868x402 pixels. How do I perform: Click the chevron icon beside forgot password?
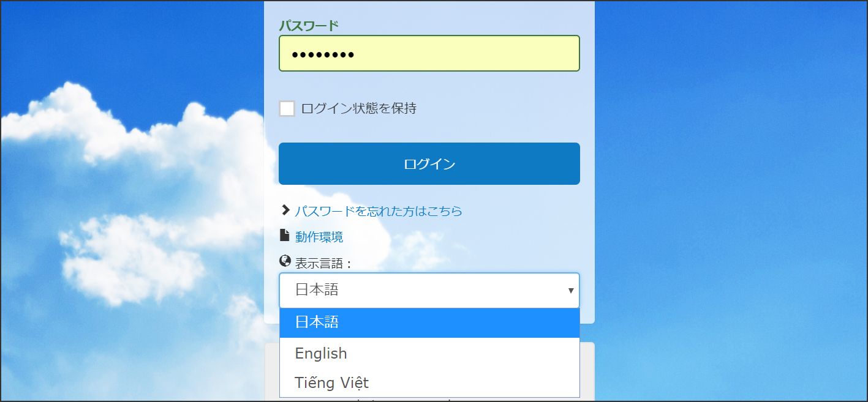pyautogui.click(x=285, y=210)
